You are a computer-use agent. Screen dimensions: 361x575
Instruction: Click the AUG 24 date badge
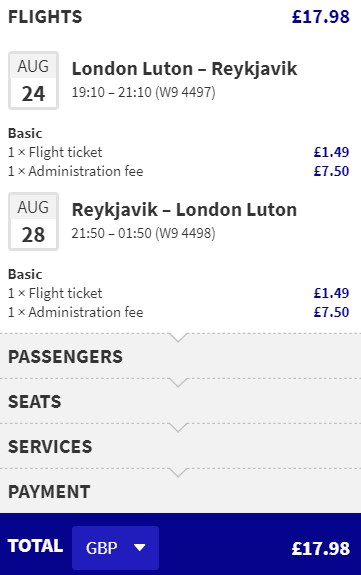coord(33,80)
